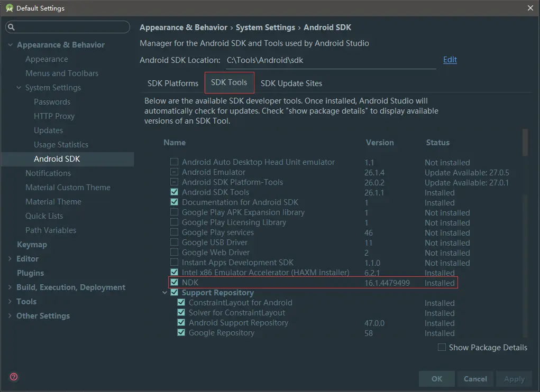Click the OK button
The image size is (540, 392).
(x=437, y=379)
